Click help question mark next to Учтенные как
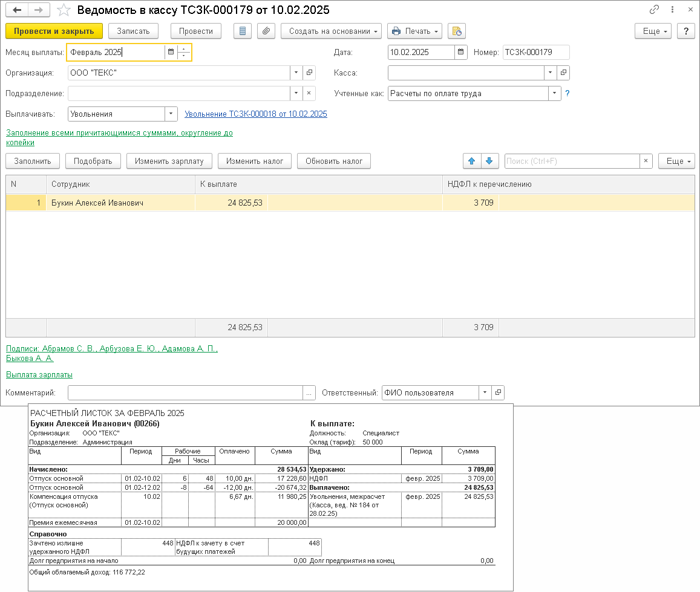The image size is (700, 592). click(x=568, y=94)
